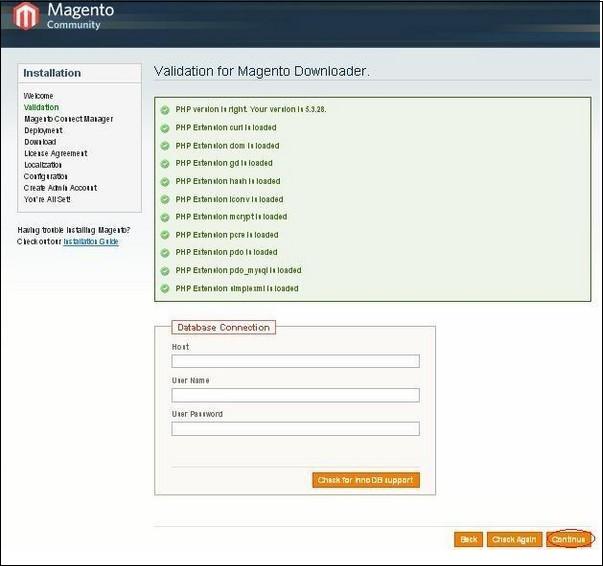Click the curl extension check icon

(x=165, y=128)
